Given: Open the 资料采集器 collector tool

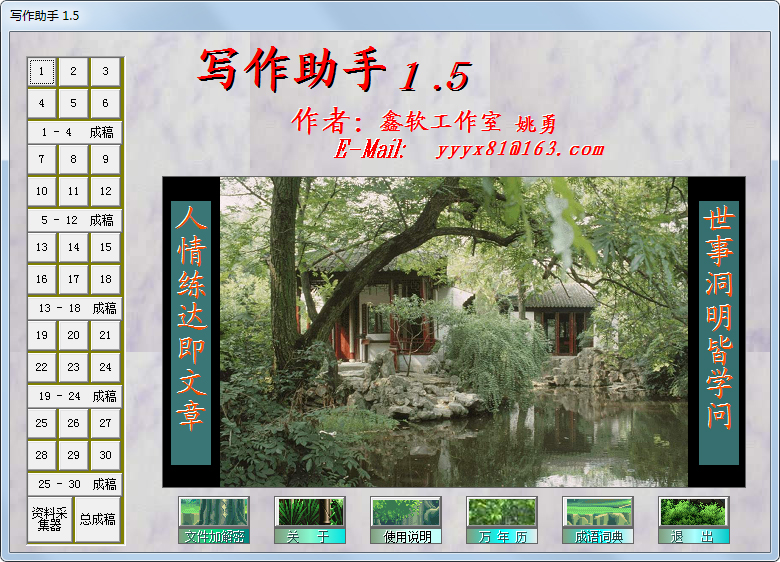Looking at the screenshot, I should tap(49, 519).
